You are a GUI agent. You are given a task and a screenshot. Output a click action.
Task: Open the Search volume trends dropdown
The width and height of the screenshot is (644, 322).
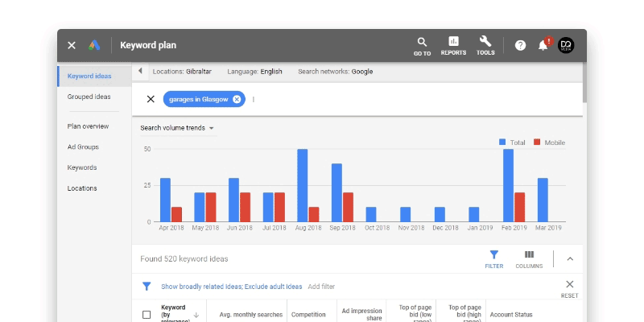177,128
